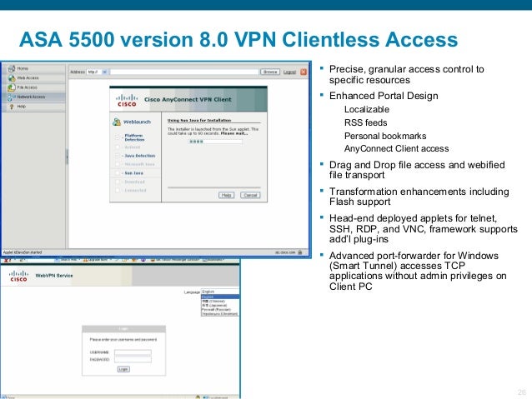Click 'Please enter your username and password' text
Viewport: 532px width, 399px height.
click(123, 339)
